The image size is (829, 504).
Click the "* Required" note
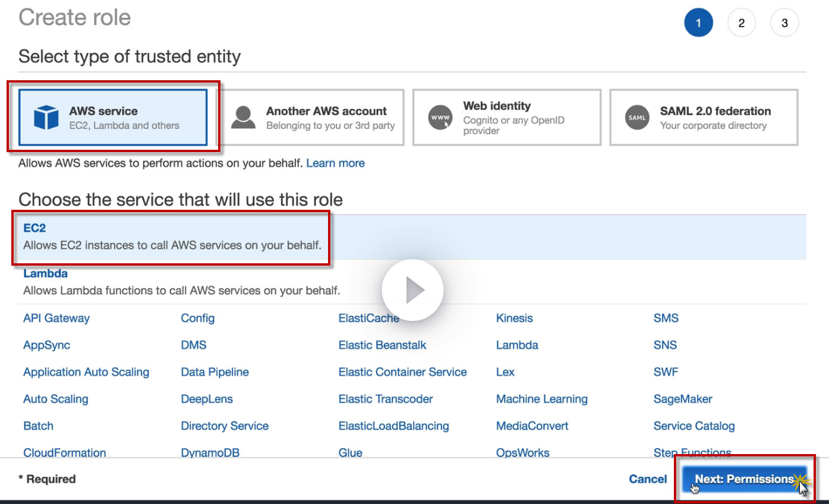[47, 479]
